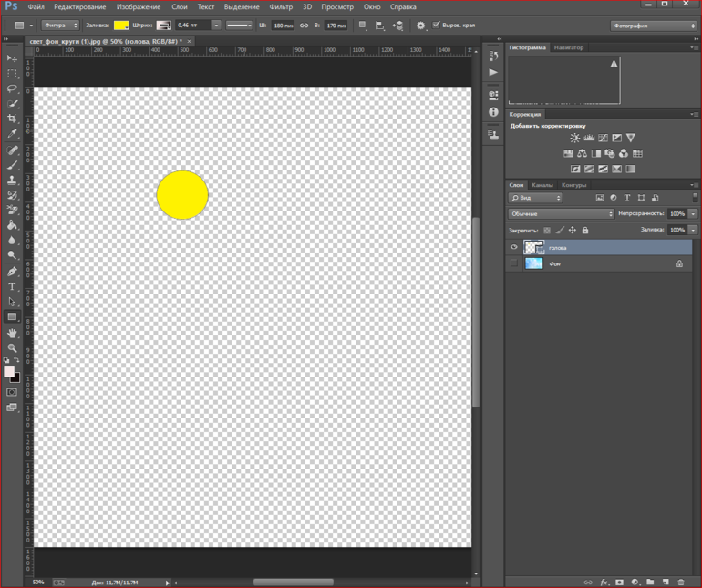This screenshot has width=702, height=588.
Task: Select the Crop tool
Action: (13, 119)
